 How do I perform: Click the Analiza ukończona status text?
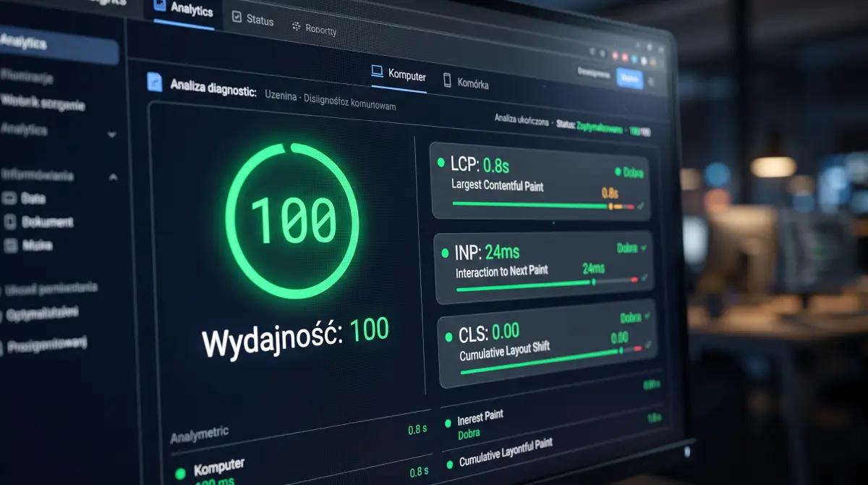(522, 120)
